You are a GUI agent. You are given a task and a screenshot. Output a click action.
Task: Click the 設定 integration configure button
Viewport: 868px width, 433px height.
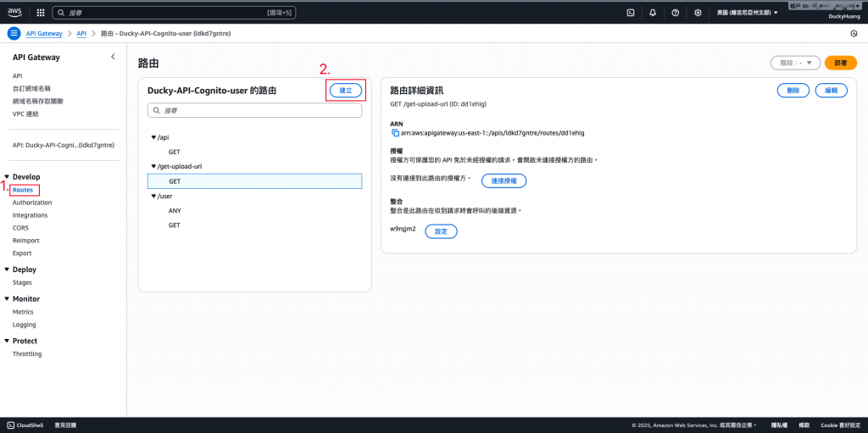point(441,231)
